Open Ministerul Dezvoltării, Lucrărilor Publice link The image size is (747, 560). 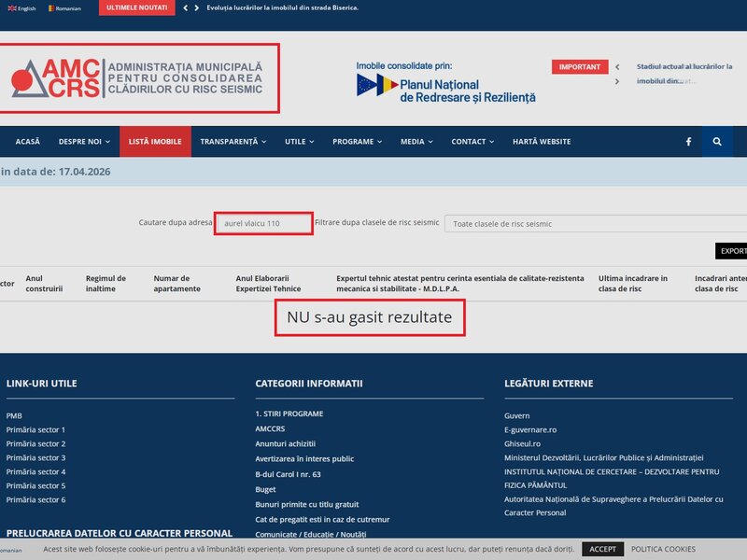coord(603,457)
